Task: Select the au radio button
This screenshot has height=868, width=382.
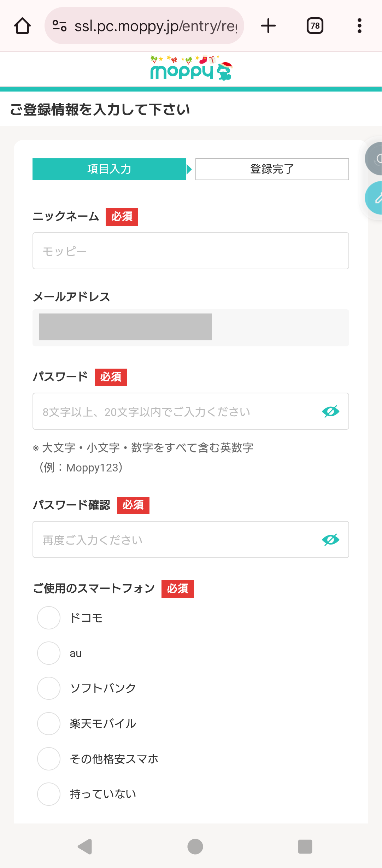Action: [x=49, y=653]
